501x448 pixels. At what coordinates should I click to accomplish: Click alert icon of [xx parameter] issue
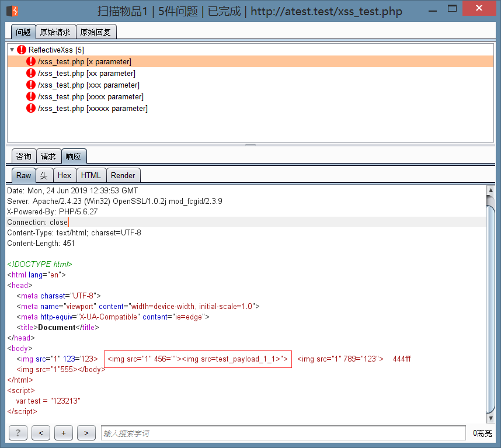coord(31,73)
